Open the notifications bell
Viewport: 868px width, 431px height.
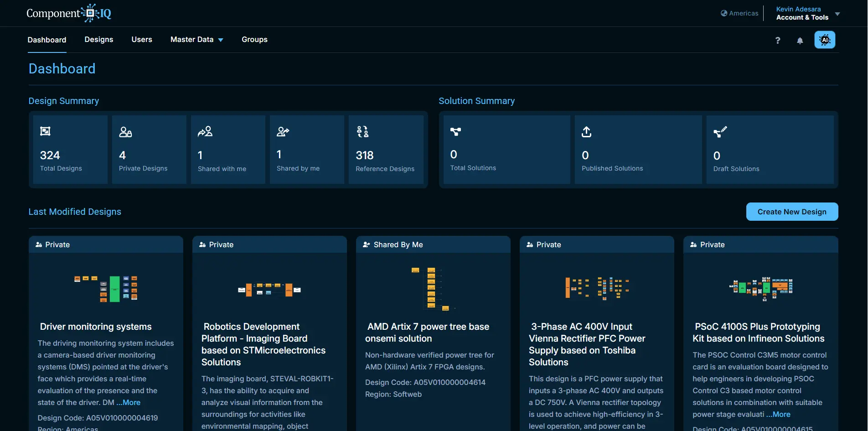pyautogui.click(x=800, y=41)
